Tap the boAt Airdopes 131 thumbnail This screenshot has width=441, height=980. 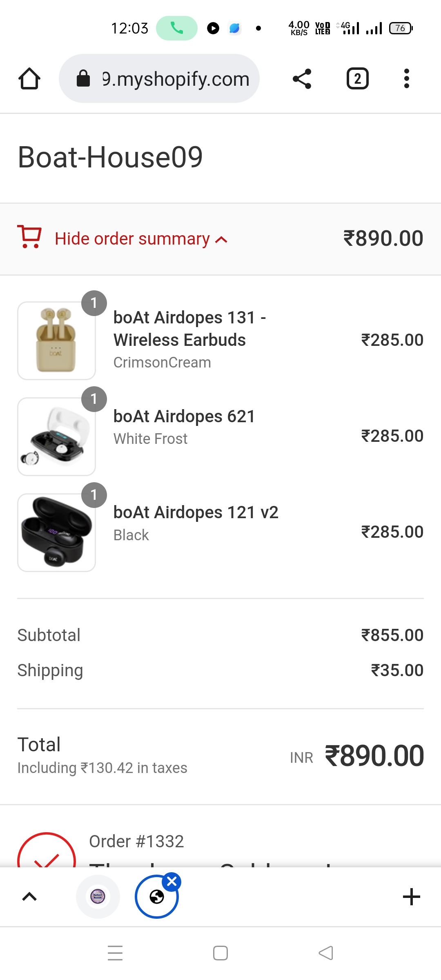coord(56,341)
